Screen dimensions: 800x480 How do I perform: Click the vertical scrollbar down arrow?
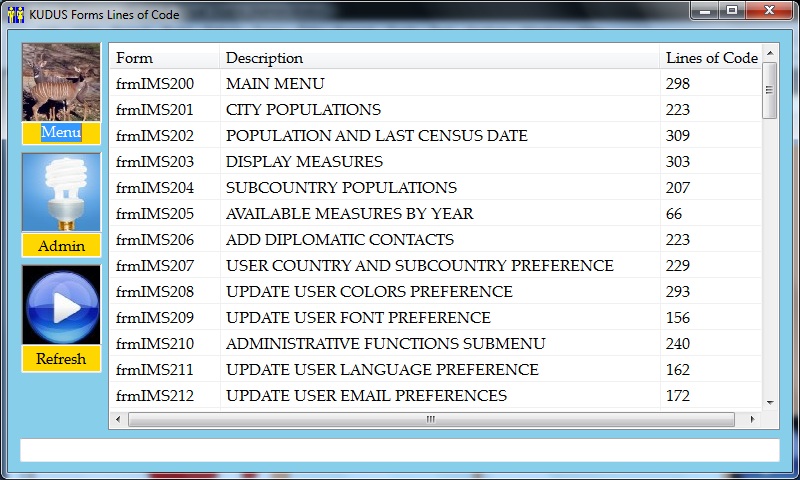(769, 402)
